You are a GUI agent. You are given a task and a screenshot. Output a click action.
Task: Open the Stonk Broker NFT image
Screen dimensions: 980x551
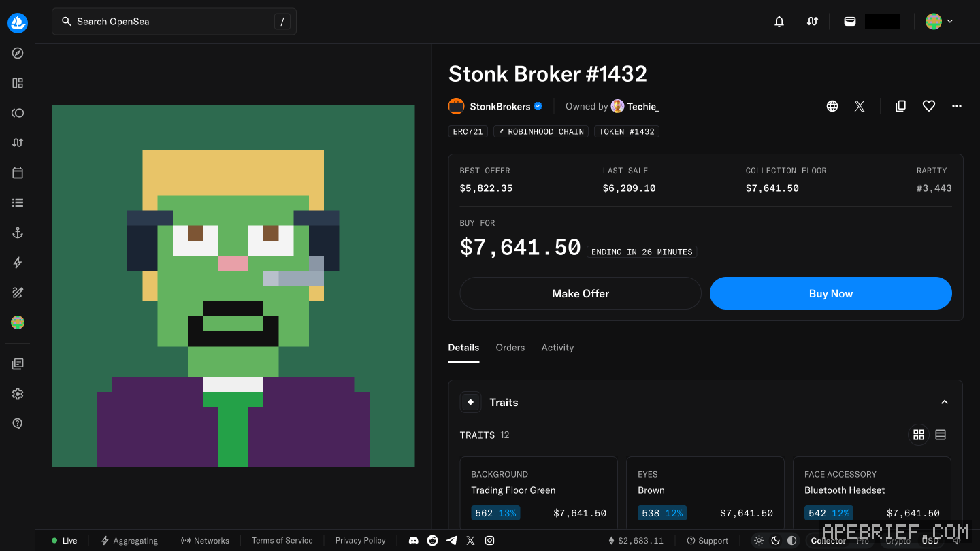pyautogui.click(x=233, y=286)
